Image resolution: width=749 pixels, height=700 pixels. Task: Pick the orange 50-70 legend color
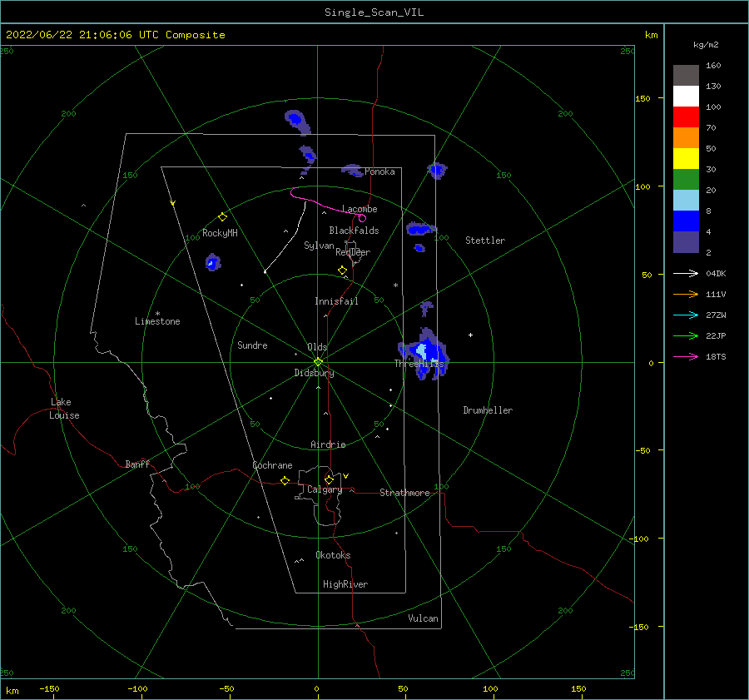click(686, 138)
